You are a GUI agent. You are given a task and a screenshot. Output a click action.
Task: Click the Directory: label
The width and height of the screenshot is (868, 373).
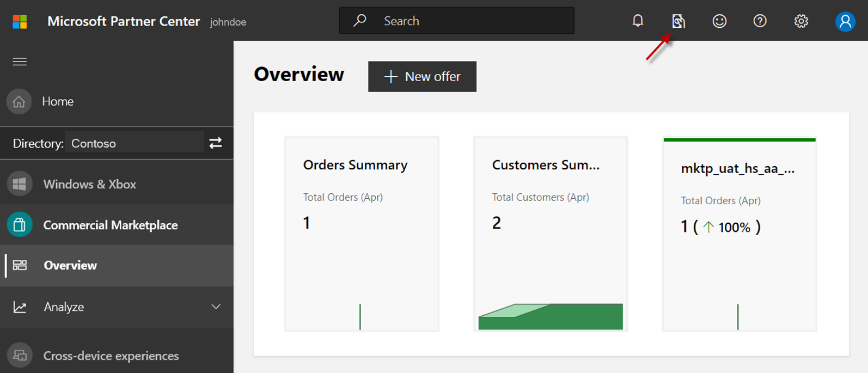click(x=38, y=143)
